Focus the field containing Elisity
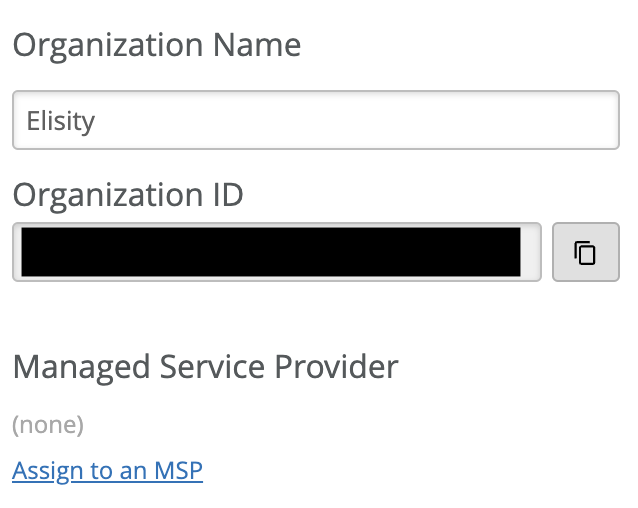This screenshot has height=508, width=638. (316, 121)
